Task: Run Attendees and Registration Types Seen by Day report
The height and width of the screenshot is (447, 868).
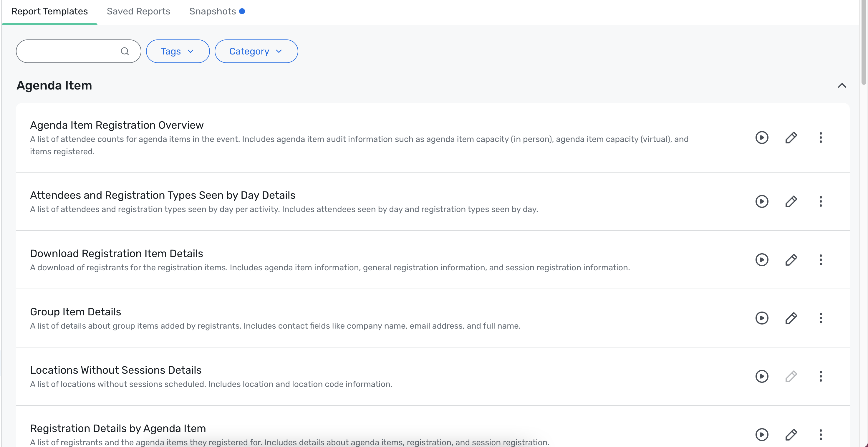Action: 761,201
